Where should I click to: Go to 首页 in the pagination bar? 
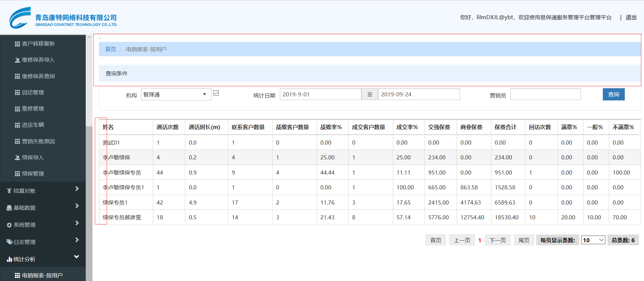tap(436, 240)
